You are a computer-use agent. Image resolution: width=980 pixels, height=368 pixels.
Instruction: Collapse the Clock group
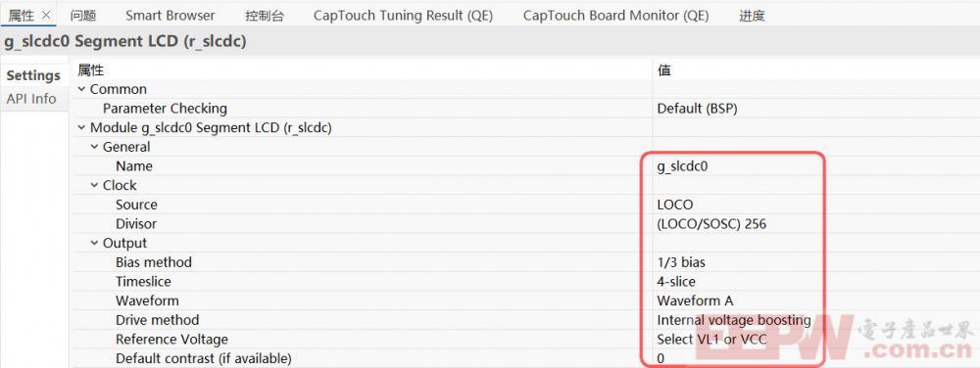point(94,185)
